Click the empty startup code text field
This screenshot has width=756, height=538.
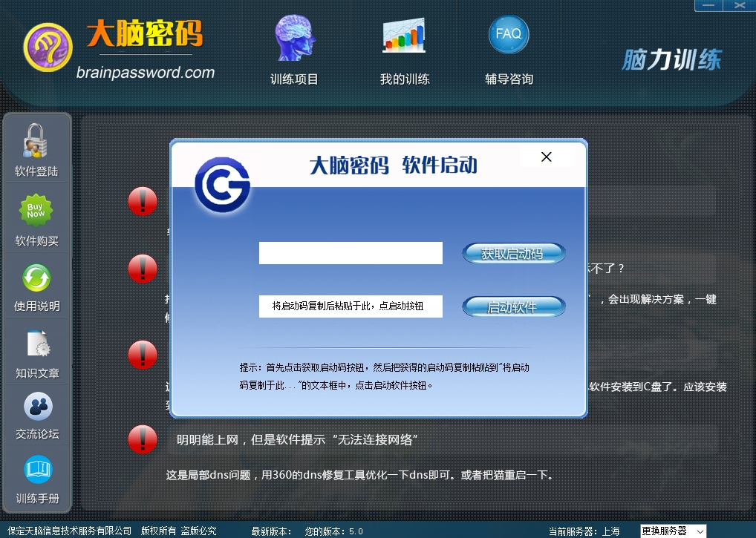[351, 253]
